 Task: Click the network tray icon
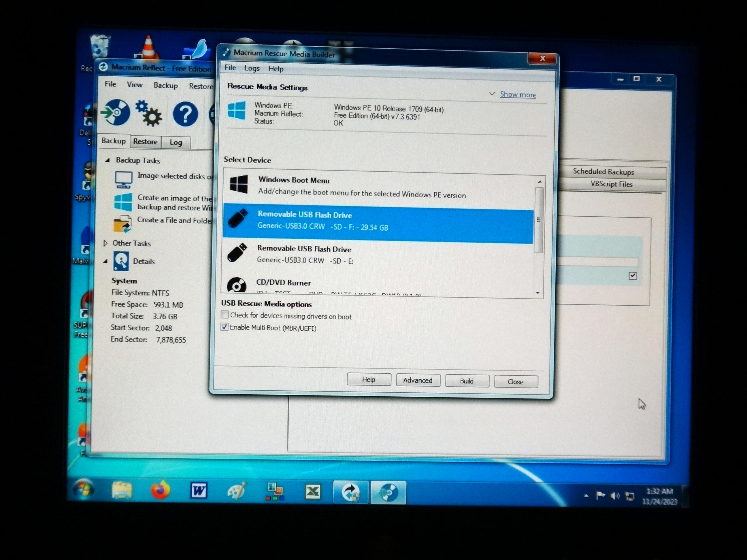click(x=630, y=496)
